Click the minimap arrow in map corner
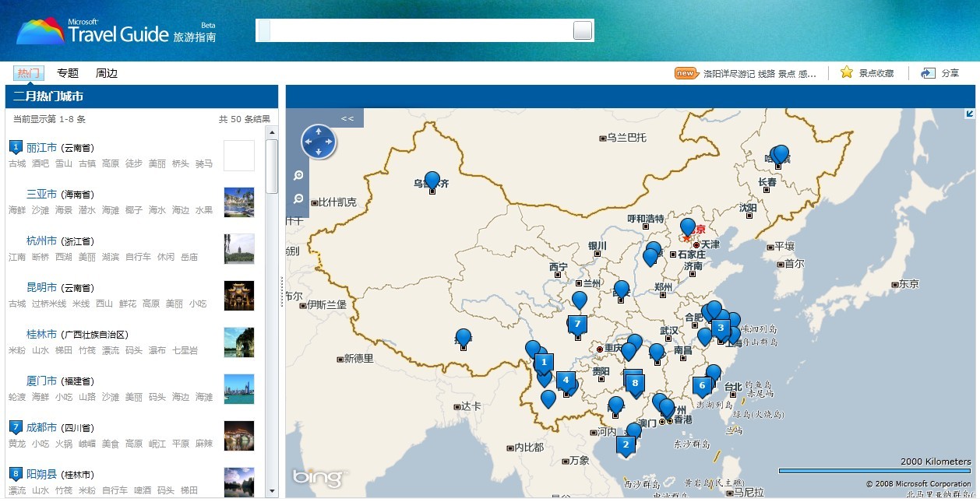 (x=969, y=114)
